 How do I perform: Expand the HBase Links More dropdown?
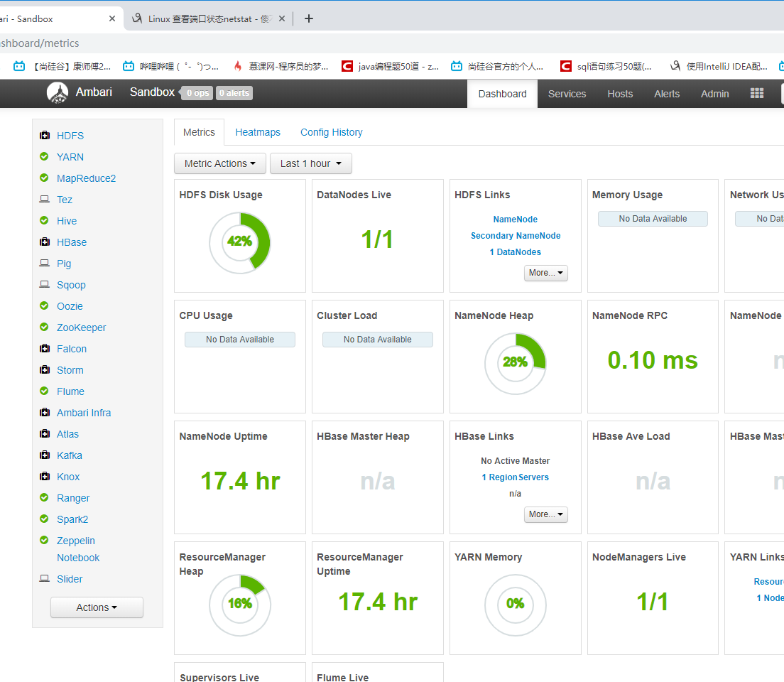pyautogui.click(x=545, y=514)
